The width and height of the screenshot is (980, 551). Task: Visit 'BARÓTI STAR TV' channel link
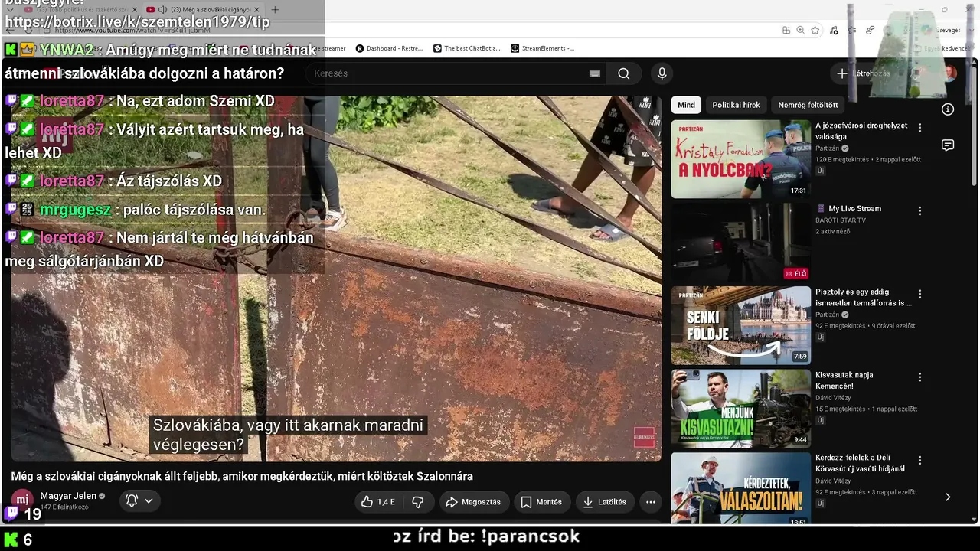pyautogui.click(x=841, y=220)
